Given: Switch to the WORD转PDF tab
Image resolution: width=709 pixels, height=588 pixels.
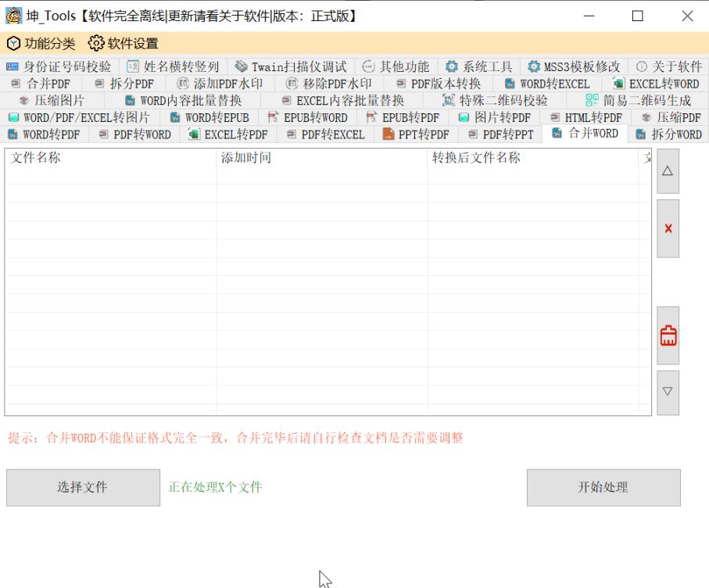Looking at the screenshot, I should [45, 134].
